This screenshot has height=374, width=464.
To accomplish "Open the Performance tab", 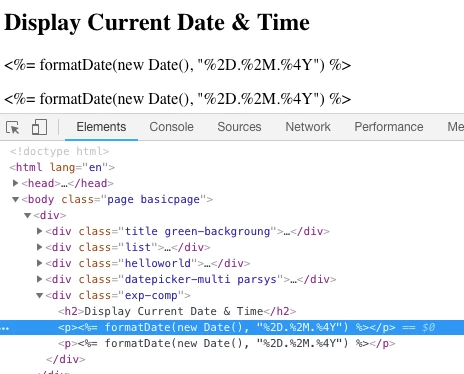I will (x=389, y=127).
